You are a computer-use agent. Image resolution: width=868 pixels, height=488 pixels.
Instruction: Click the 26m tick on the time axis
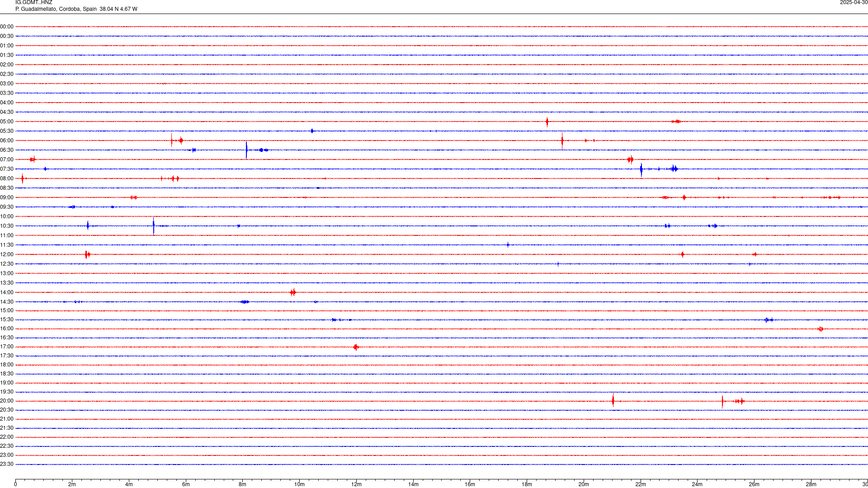[754, 484]
